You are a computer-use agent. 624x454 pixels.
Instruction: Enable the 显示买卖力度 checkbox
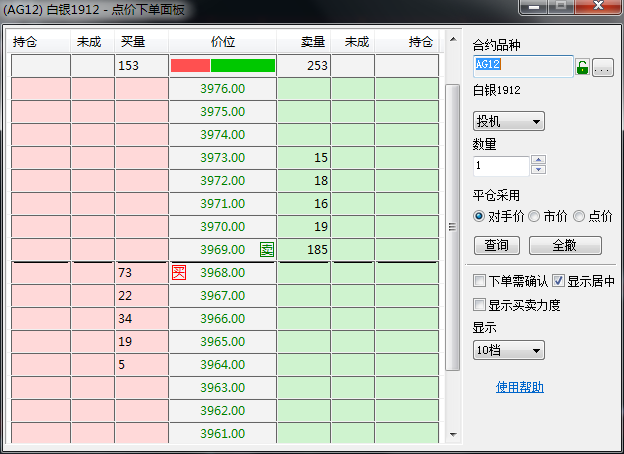pos(479,305)
